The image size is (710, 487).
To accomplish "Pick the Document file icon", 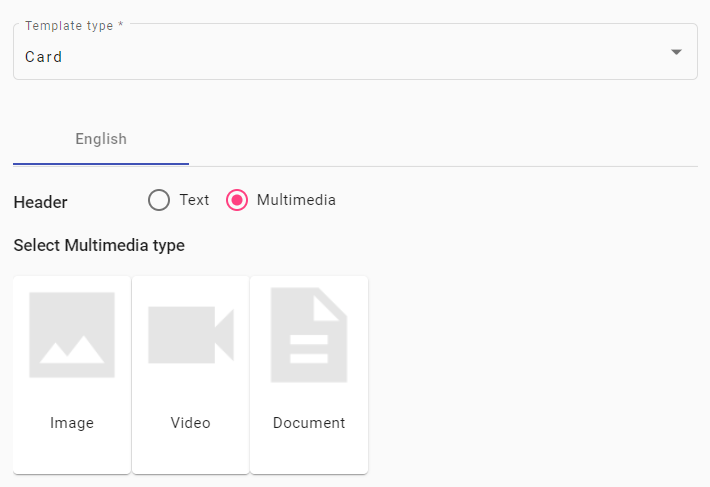I will [309, 335].
